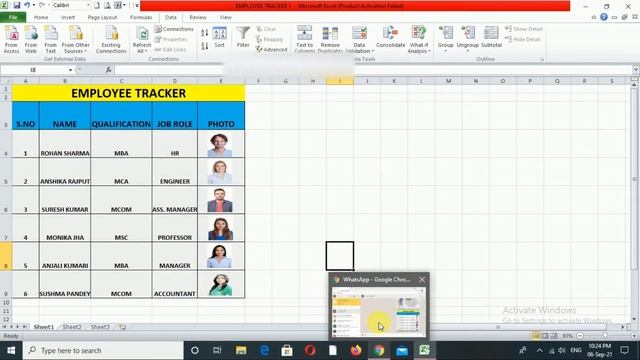Switch to Page Layout view
This screenshot has height=360, width=640.
(x=544, y=336)
